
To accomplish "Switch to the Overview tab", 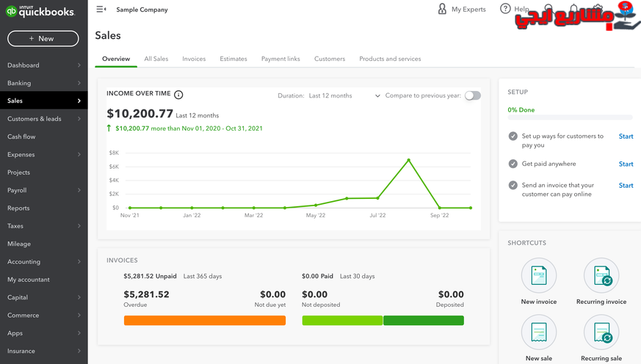I will tap(116, 59).
